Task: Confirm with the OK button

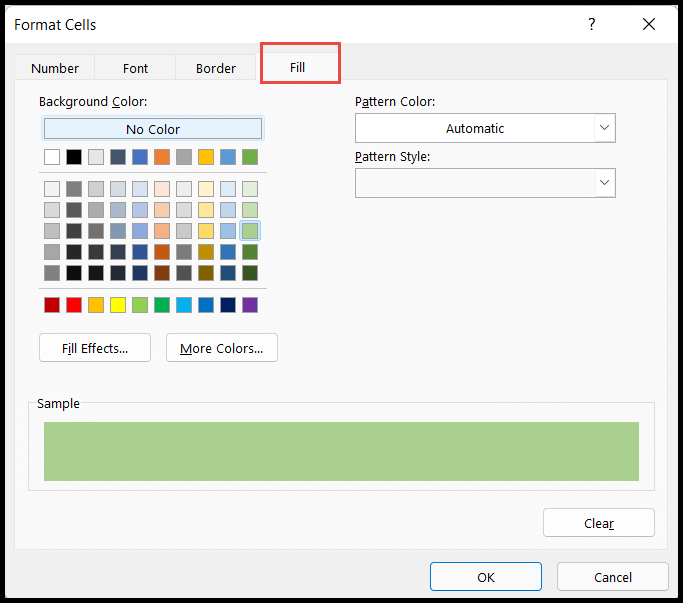Action: (x=485, y=577)
